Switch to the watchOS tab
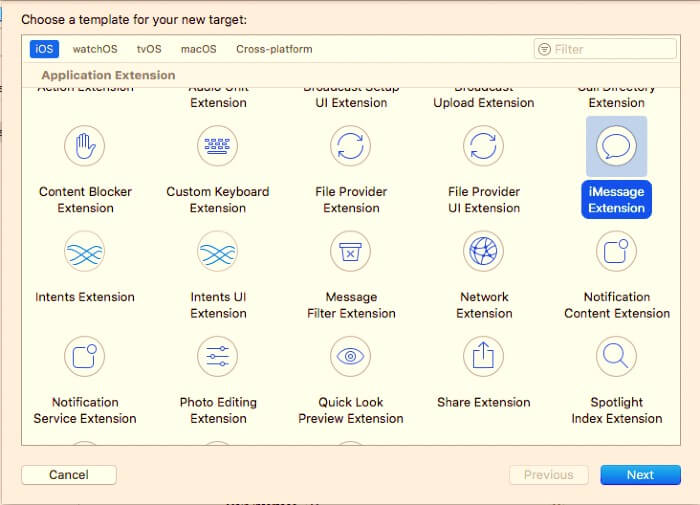Screen dimensions: 700x505 pyautogui.click(x=95, y=49)
